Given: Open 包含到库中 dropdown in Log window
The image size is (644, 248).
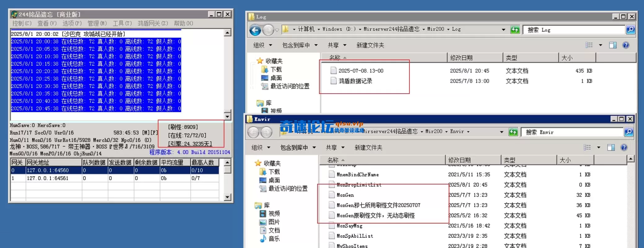Looking at the screenshot, I should click(300, 45).
